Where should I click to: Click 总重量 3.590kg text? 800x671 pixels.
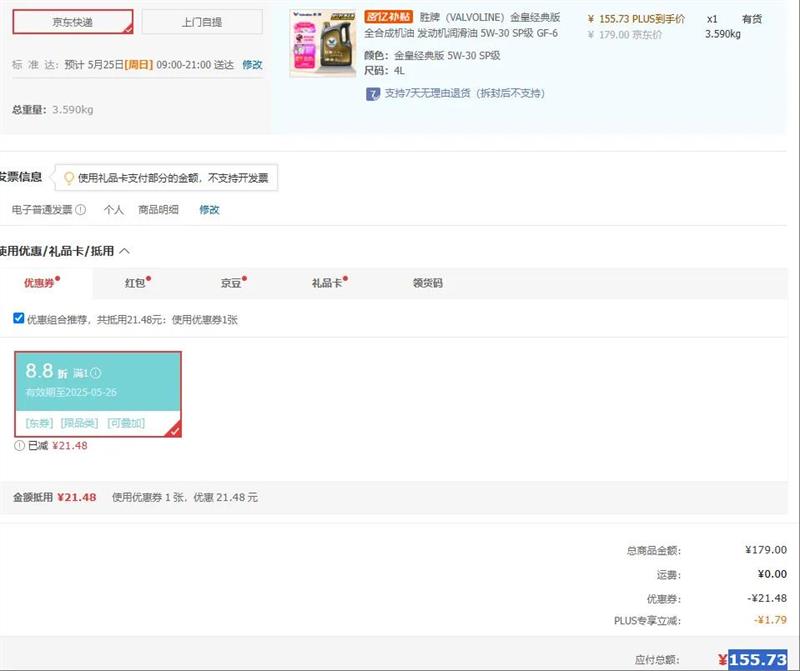(53, 110)
